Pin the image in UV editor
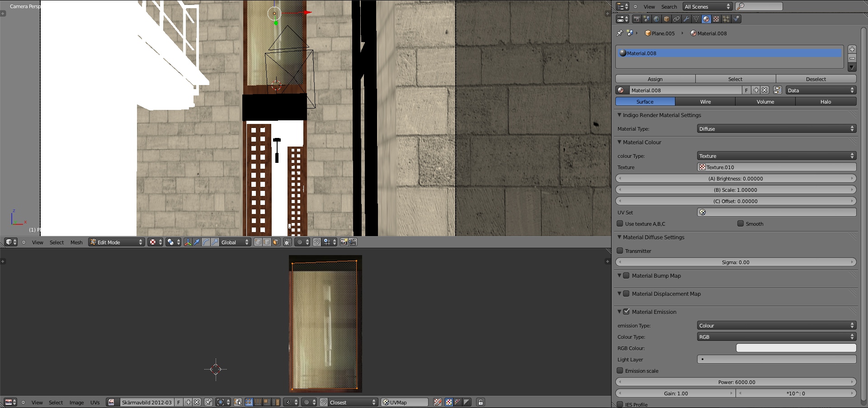The height and width of the screenshot is (408, 868). 208,402
